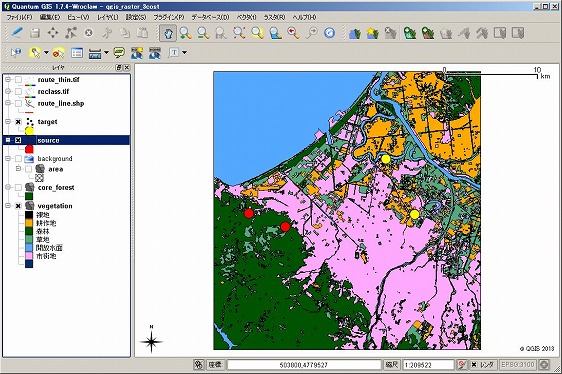Open the プラグイン(P) menu
The height and width of the screenshot is (374, 562).
169,17
